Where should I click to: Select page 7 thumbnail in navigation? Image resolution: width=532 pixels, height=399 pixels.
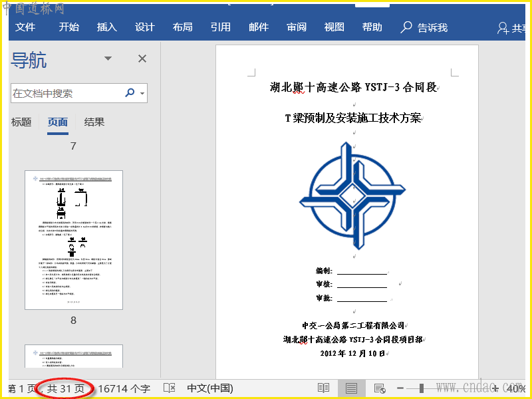[x=74, y=240]
